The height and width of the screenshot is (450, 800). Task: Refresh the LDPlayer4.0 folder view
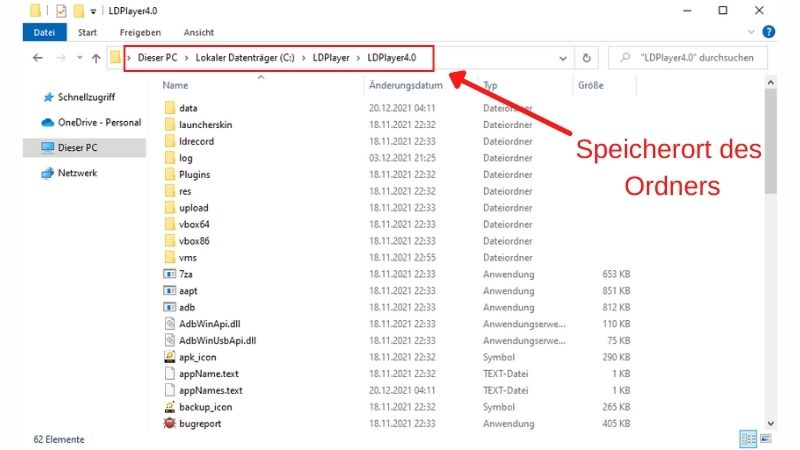(587, 58)
